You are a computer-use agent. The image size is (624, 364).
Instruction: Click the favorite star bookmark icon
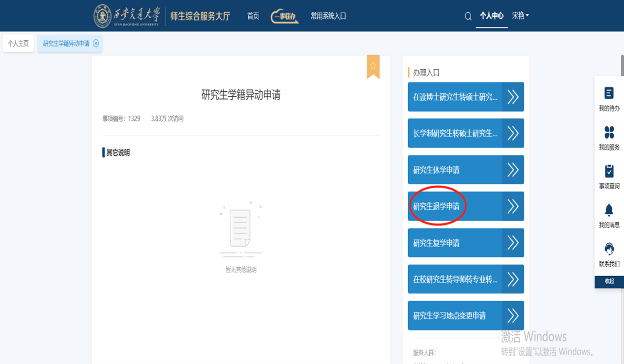373,66
